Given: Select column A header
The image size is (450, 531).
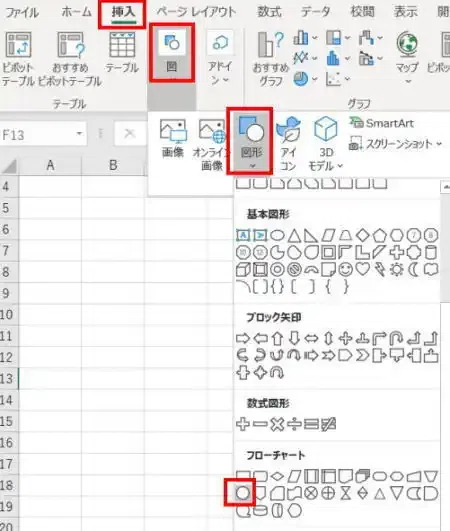Looking at the screenshot, I should click(x=50, y=166).
